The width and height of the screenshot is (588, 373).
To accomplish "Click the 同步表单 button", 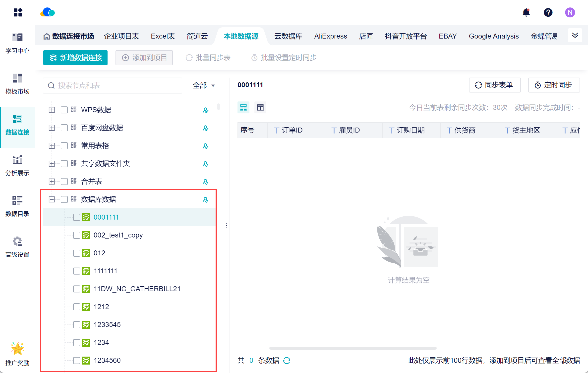I will [x=494, y=85].
